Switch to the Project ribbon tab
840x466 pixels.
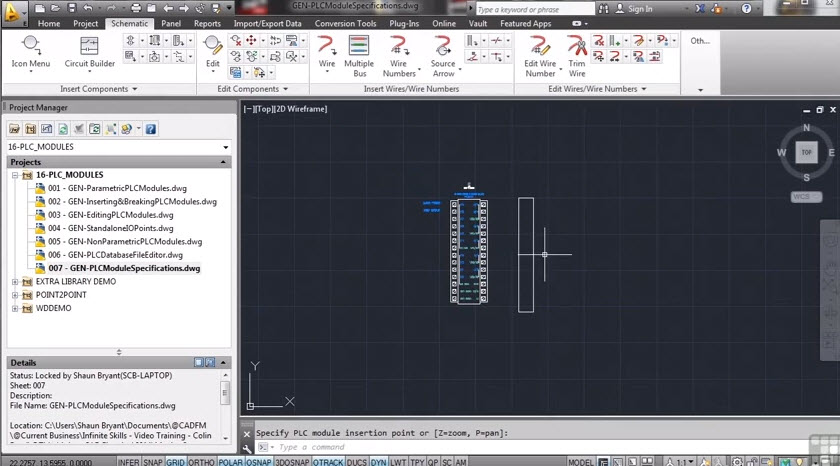[86, 24]
